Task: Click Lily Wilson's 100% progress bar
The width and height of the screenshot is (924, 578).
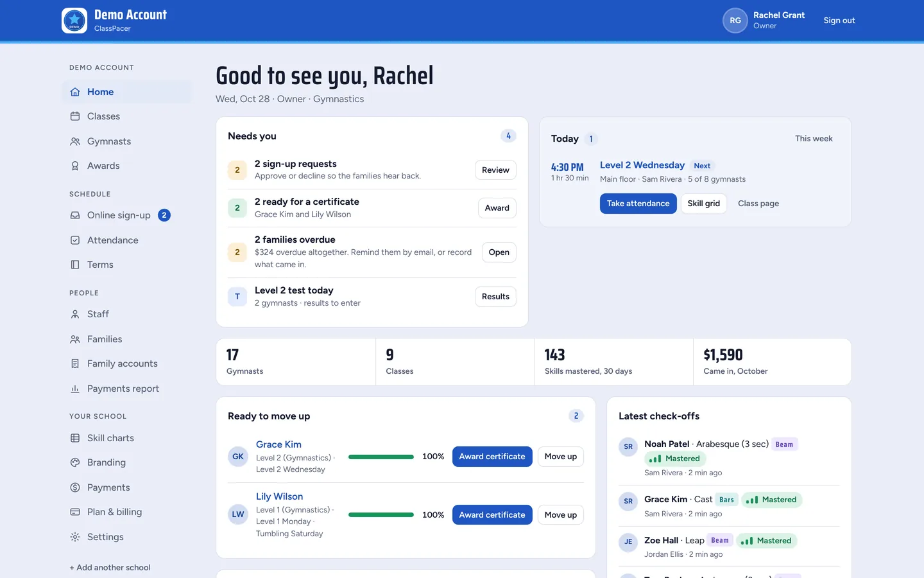Action: point(381,514)
